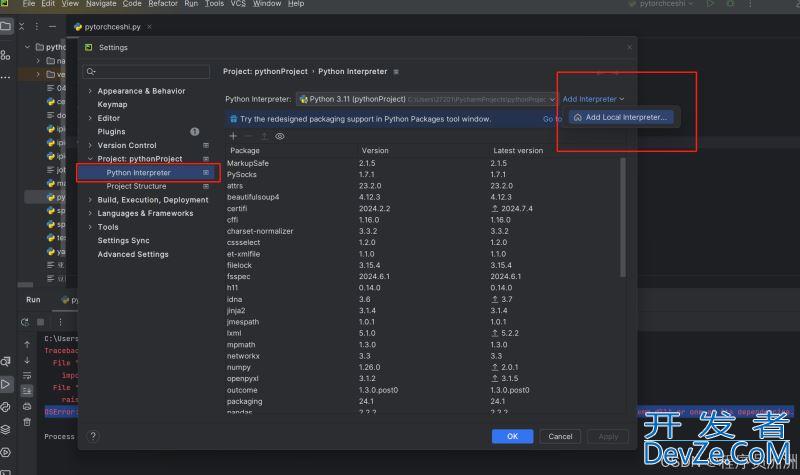Image resolution: width=800 pixels, height=475 pixels.
Task: Hide the Project panel with the minimize dash icon
Action: [53, 27]
